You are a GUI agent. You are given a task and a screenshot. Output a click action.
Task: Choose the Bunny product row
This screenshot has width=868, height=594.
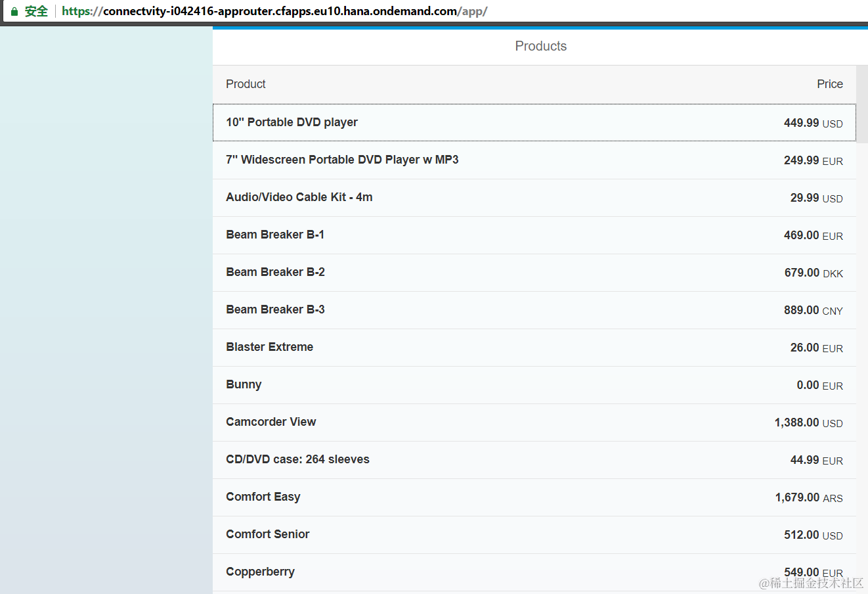[x=534, y=385]
